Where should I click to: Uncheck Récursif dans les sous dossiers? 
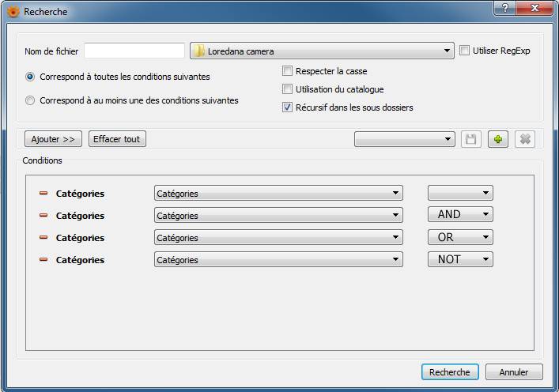point(288,107)
